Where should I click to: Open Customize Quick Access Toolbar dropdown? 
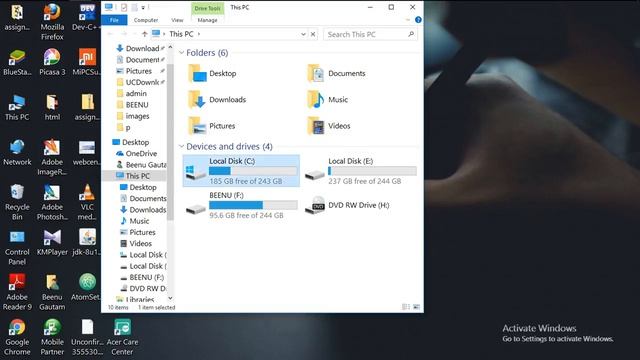(143, 7)
